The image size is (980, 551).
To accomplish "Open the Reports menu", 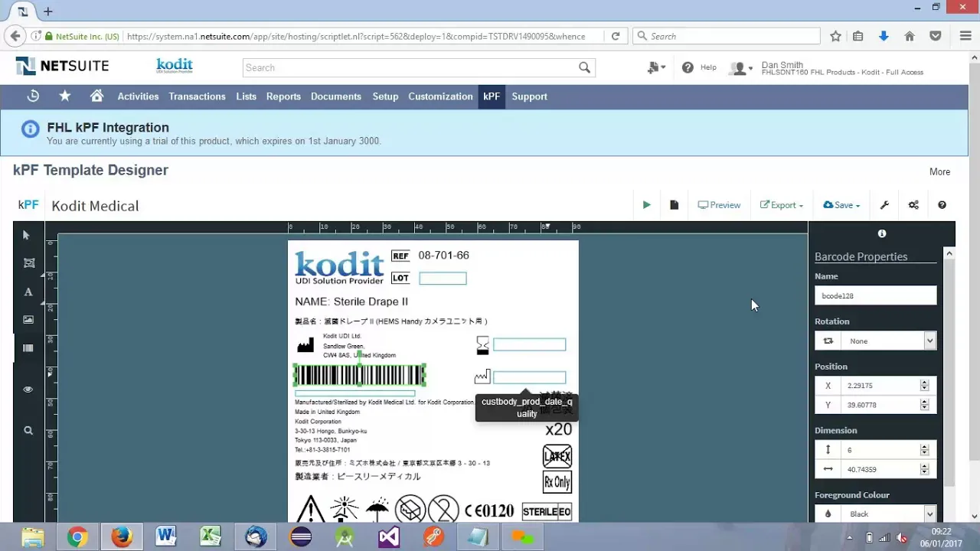I will point(283,96).
